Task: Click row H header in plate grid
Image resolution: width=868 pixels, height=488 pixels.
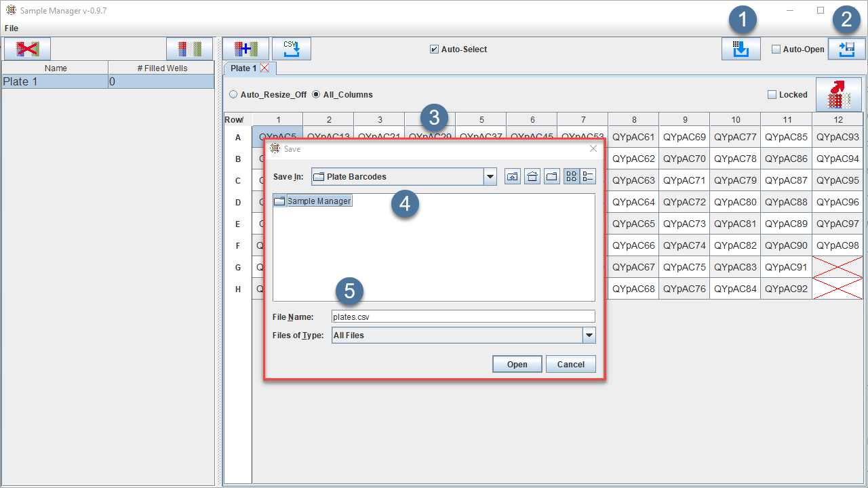Action: (x=238, y=289)
